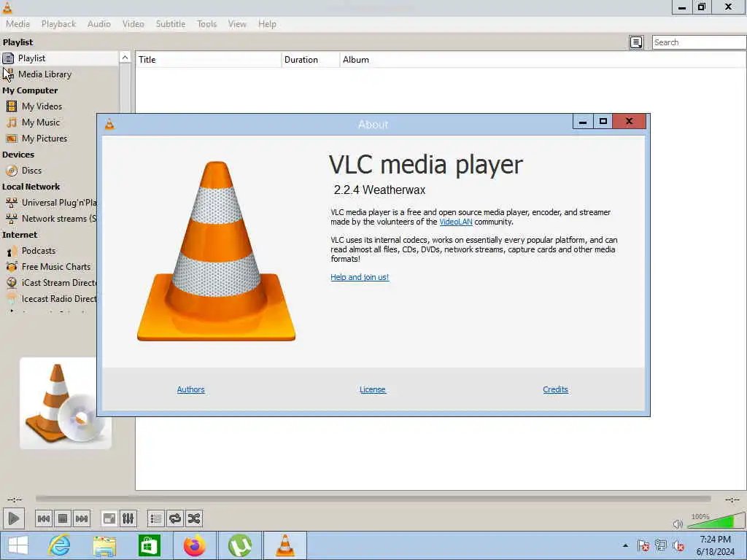747x560 pixels.
Task: Toggle random shuffle playback
Action: pyautogui.click(x=194, y=518)
